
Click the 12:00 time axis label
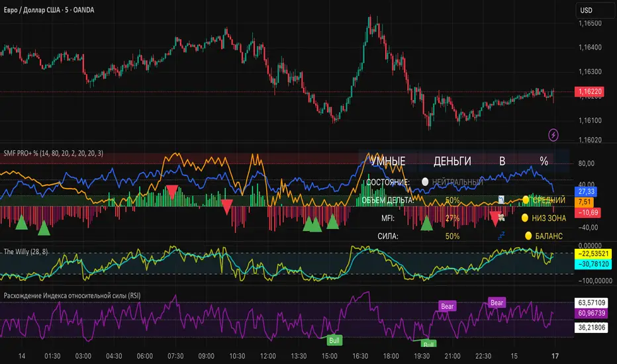point(268,356)
